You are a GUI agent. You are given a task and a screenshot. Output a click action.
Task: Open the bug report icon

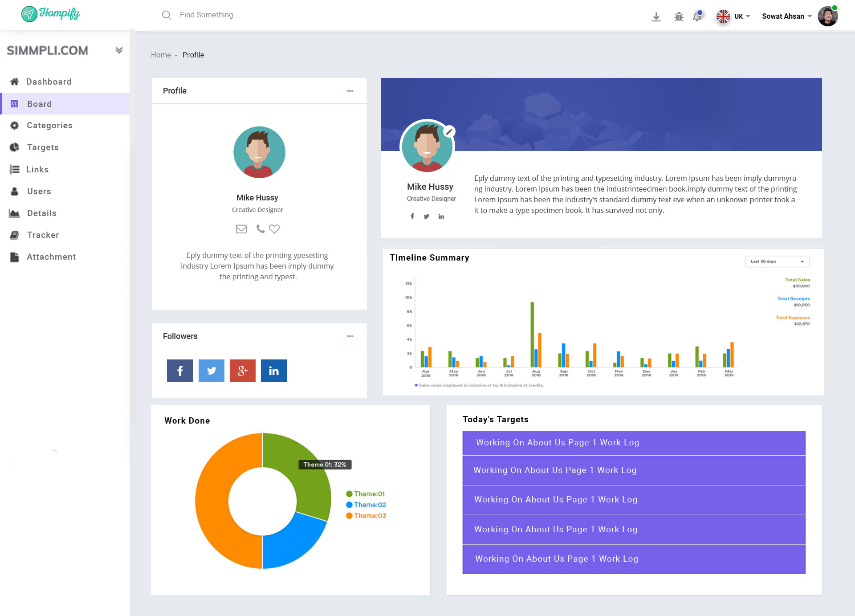coord(679,17)
